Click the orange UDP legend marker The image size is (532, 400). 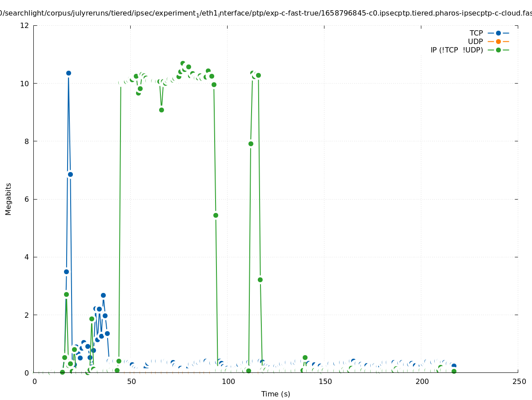498,41
